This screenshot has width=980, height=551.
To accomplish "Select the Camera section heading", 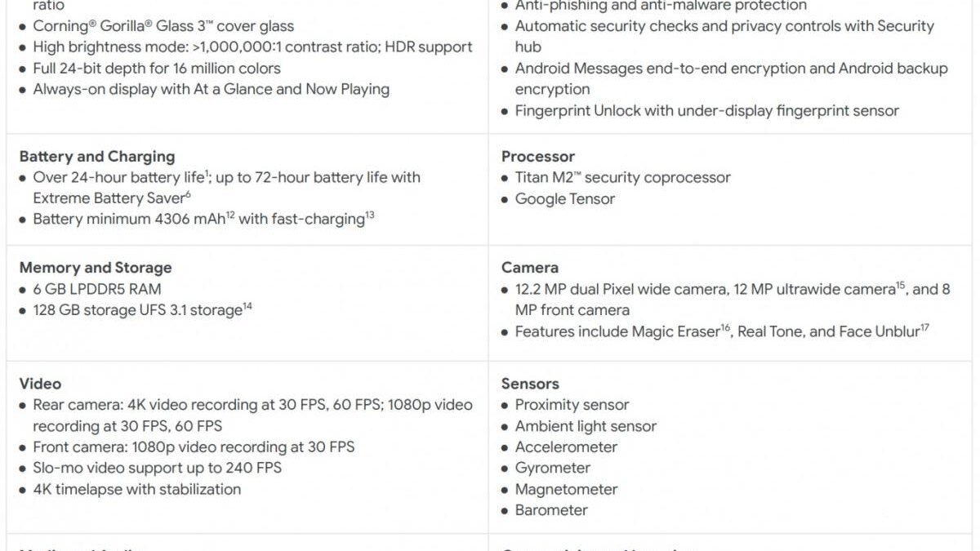I will pos(530,268).
